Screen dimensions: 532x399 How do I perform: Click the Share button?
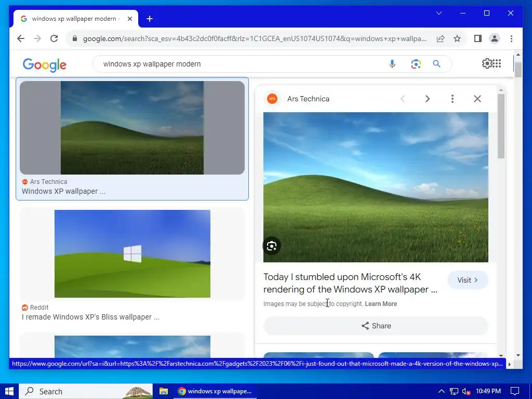click(376, 326)
